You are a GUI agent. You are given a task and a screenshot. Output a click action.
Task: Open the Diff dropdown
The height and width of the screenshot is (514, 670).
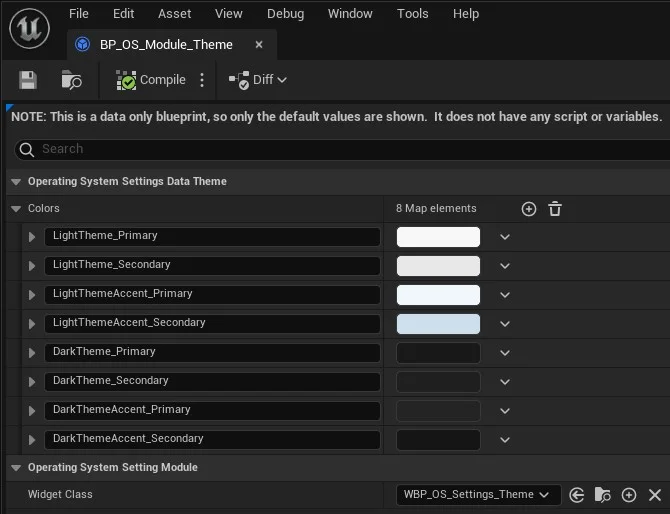pyautogui.click(x=257, y=80)
